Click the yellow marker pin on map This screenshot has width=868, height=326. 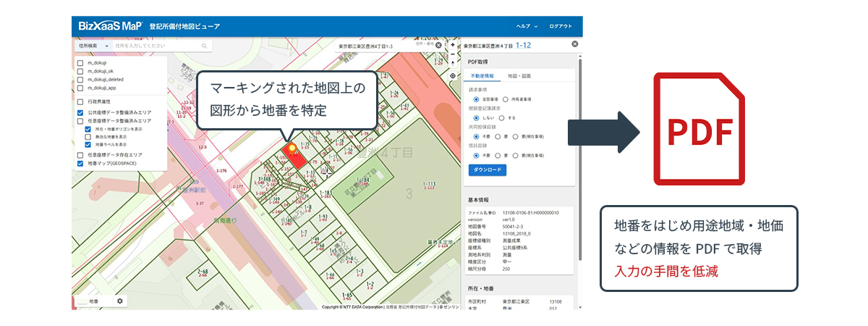coord(293,149)
